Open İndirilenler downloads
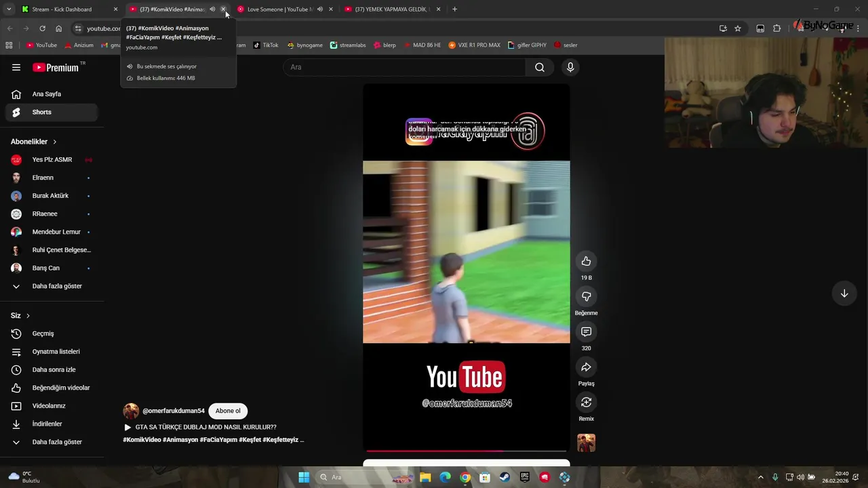The height and width of the screenshot is (488, 868). (x=52, y=424)
